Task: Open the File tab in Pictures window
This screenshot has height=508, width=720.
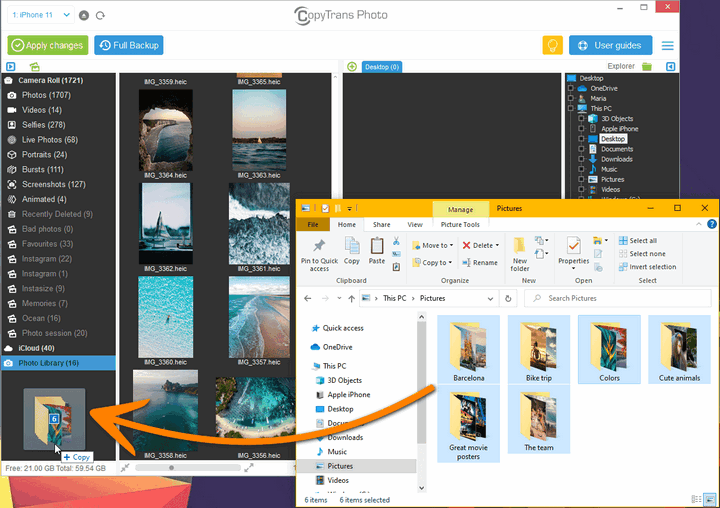Action: point(313,225)
